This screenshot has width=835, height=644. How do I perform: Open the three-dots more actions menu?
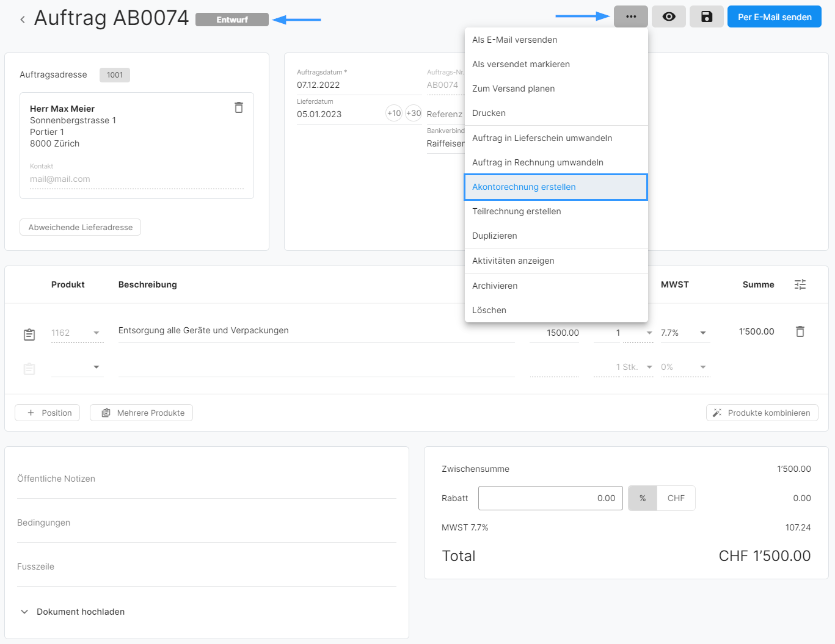click(x=631, y=16)
